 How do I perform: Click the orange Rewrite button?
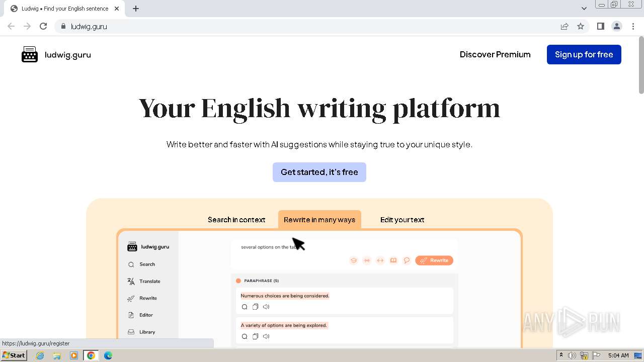pos(434,260)
